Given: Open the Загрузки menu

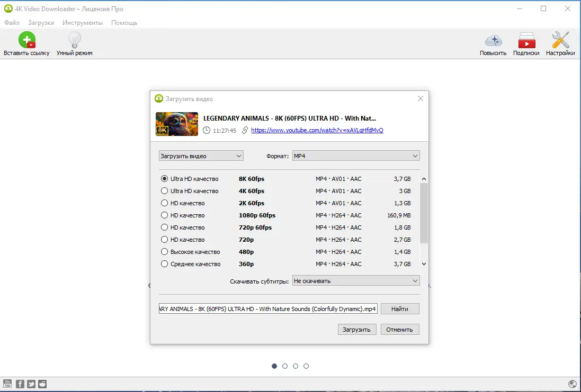Looking at the screenshot, I should click(41, 23).
